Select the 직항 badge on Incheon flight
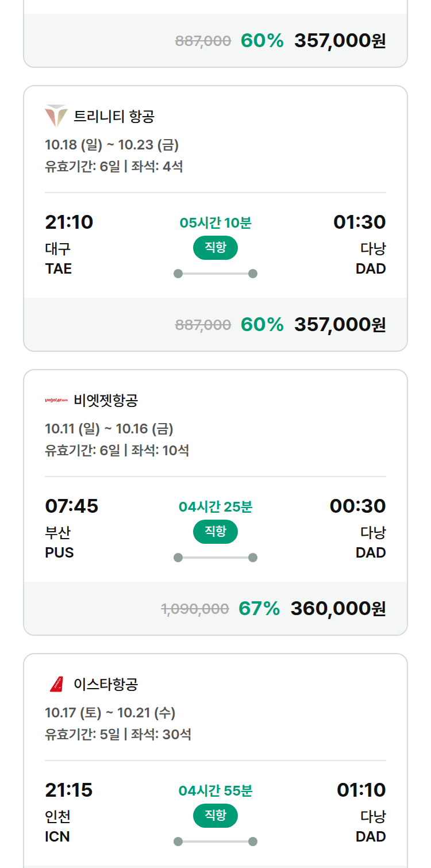Screen dimensions: 431x868 coord(215,816)
